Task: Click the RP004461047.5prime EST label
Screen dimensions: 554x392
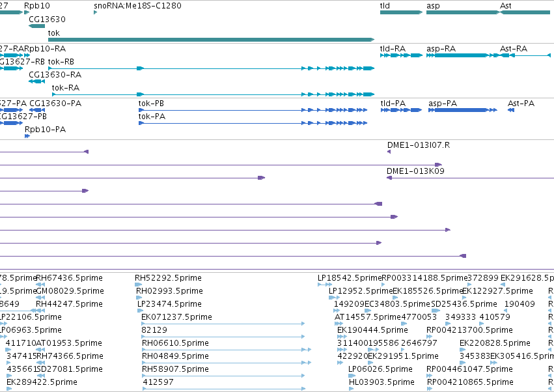Action: [x=469, y=369]
